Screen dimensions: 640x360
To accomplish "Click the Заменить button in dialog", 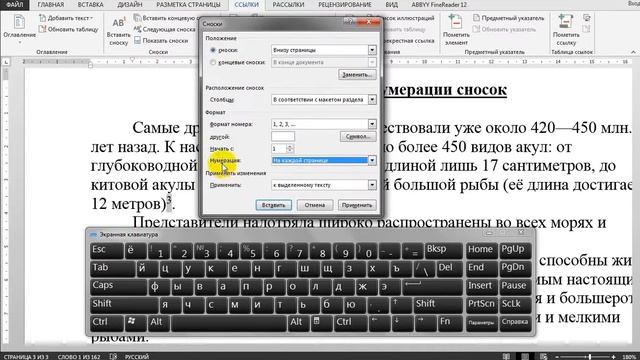I will 357,75.
